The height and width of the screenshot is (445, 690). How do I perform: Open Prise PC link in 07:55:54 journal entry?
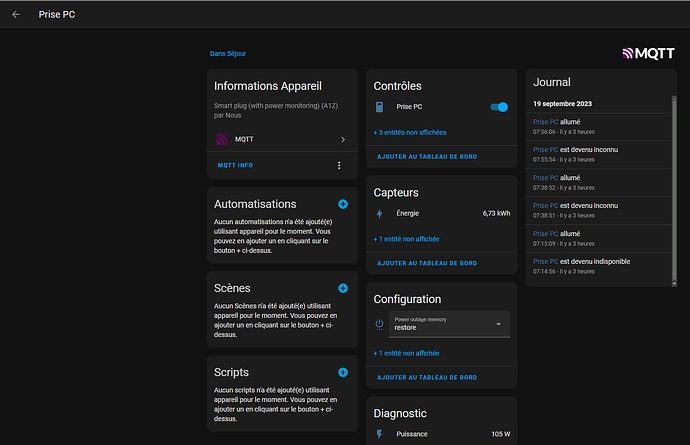pyautogui.click(x=546, y=150)
